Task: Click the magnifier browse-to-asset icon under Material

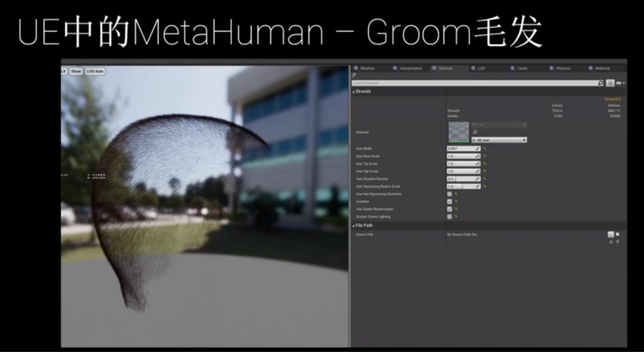Action: coord(475,132)
